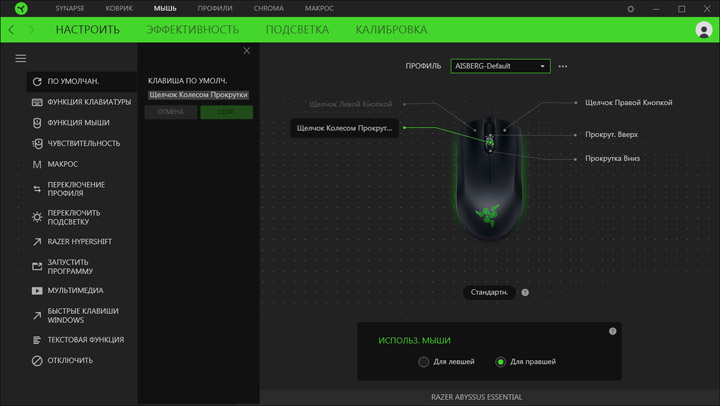Select Щелчок Левой Кнопкой label
Screen dimensions: 720x406
click(351, 104)
